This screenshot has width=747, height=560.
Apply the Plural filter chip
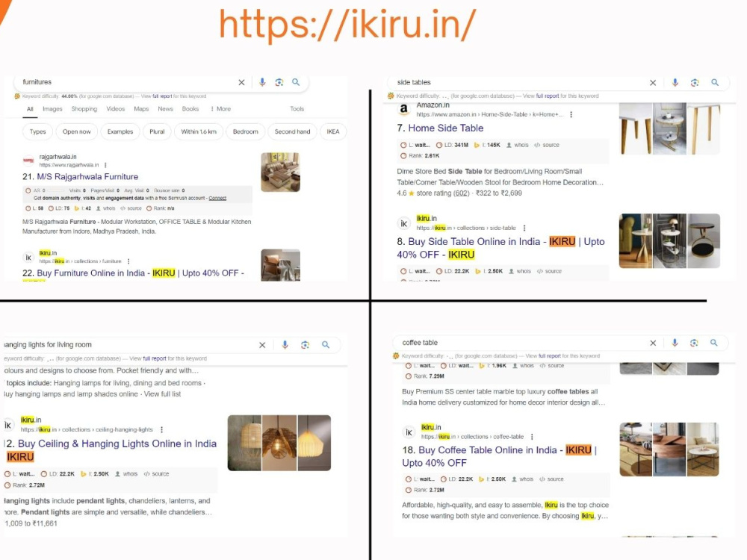(x=157, y=131)
